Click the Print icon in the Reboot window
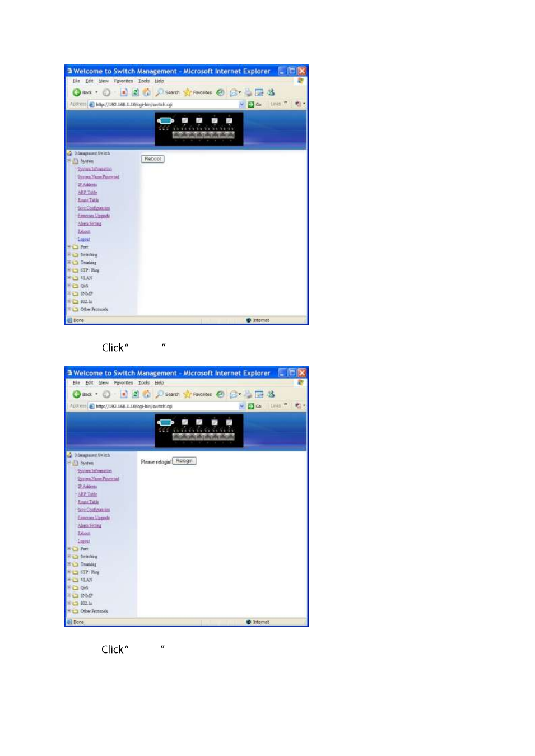 pyautogui.click(x=248, y=92)
